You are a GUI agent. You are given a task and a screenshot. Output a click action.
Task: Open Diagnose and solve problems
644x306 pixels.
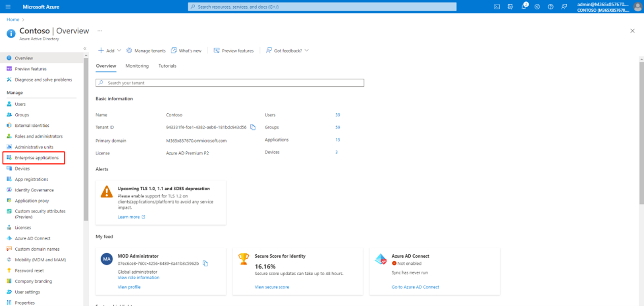coord(43,80)
